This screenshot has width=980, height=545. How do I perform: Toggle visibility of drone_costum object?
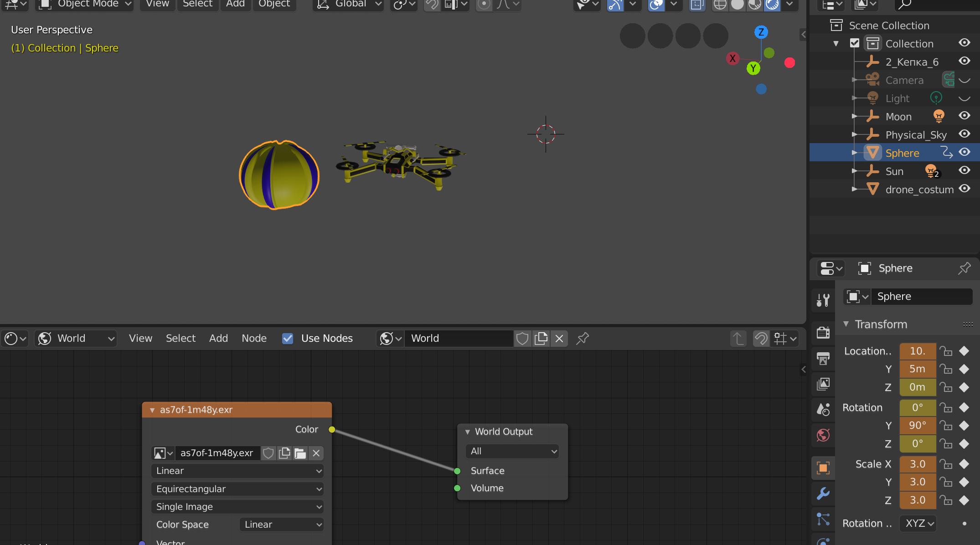coord(964,189)
